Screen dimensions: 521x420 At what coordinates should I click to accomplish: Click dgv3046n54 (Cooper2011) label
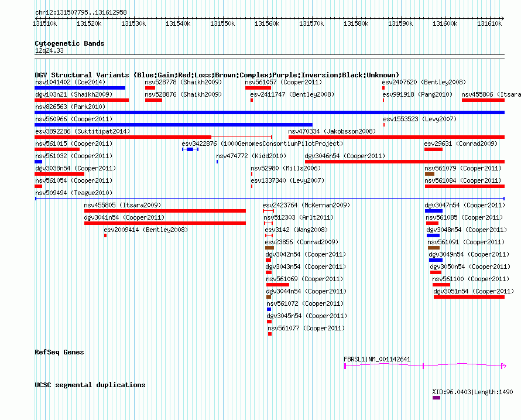pyautogui.click(x=345, y=156)
